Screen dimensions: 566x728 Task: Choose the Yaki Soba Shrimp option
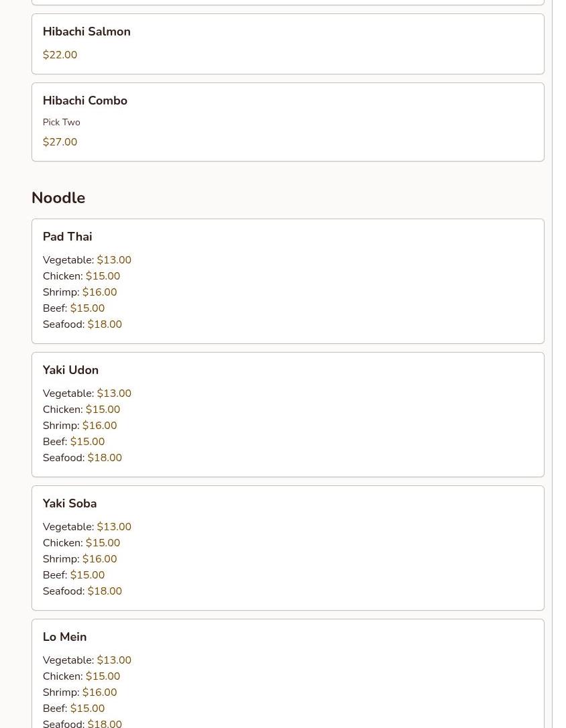79,559
